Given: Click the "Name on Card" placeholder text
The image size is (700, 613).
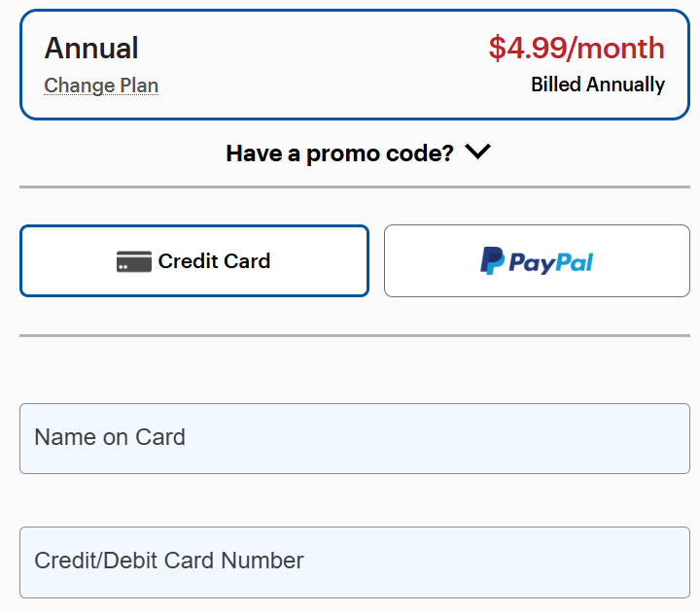Looking at the screenshot, I should [x=110, y=437].
